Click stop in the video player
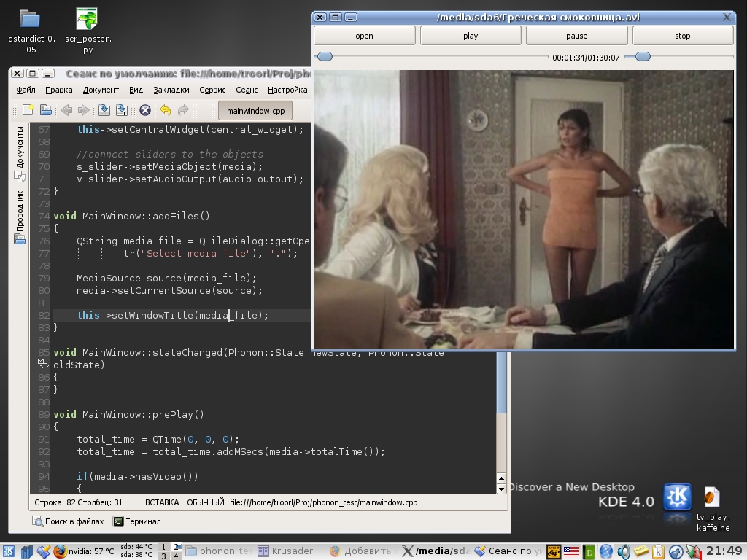This screenshot has width=747, height=560. click(683, 36)
